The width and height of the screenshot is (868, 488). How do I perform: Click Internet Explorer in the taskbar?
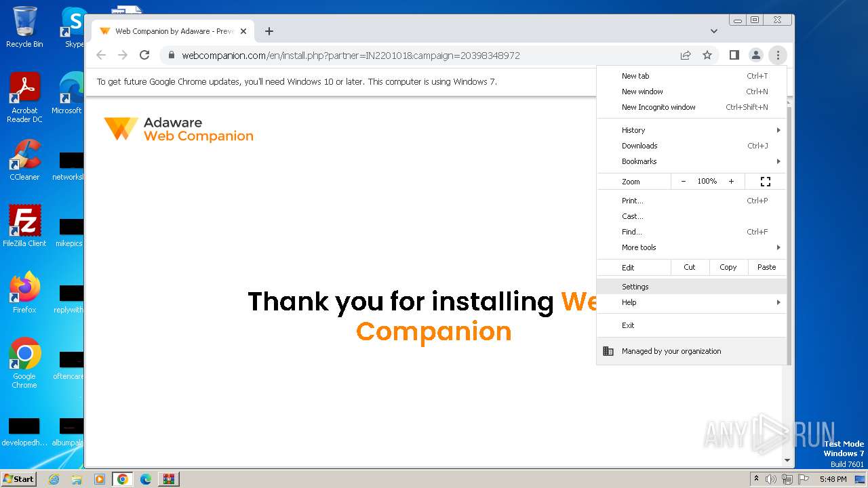(54, 479)
